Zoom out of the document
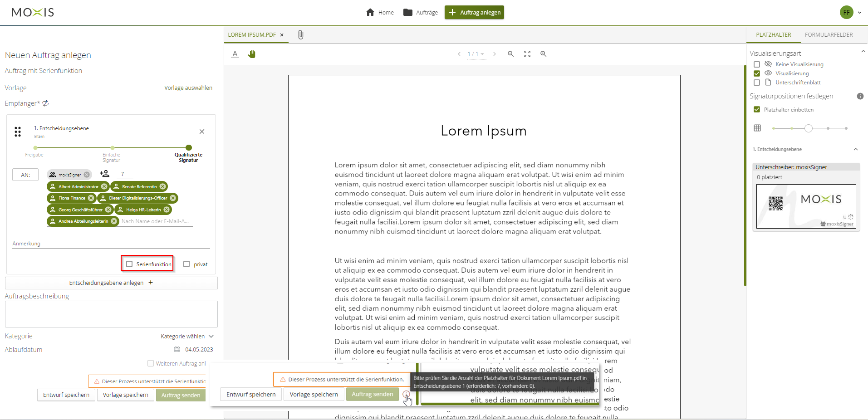Image resolution: width=868 pixels, height=420 pixels. tap(510, 54)
